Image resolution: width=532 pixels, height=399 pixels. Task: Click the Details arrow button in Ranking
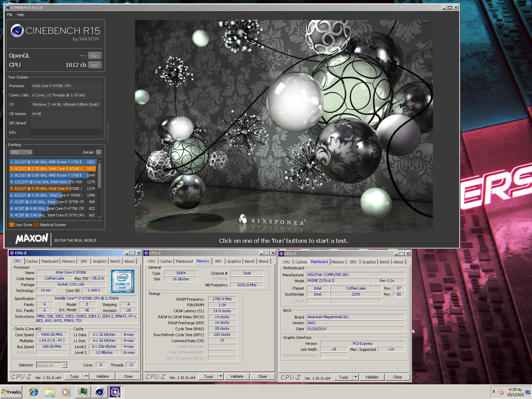pos(99,152)
